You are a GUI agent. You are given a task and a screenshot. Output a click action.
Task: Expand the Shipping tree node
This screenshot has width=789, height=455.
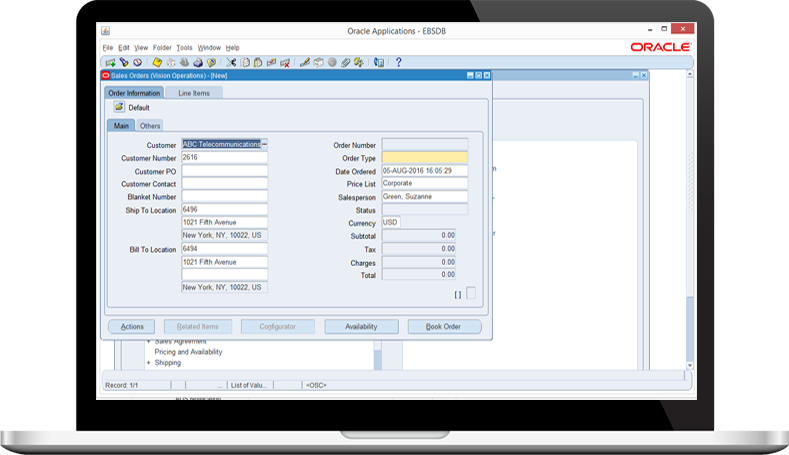(148, 363)
